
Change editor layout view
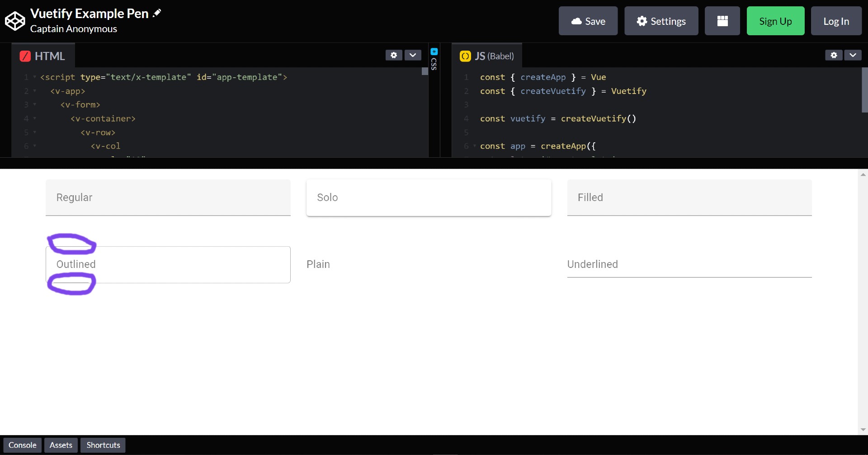[x=722, y=21]
